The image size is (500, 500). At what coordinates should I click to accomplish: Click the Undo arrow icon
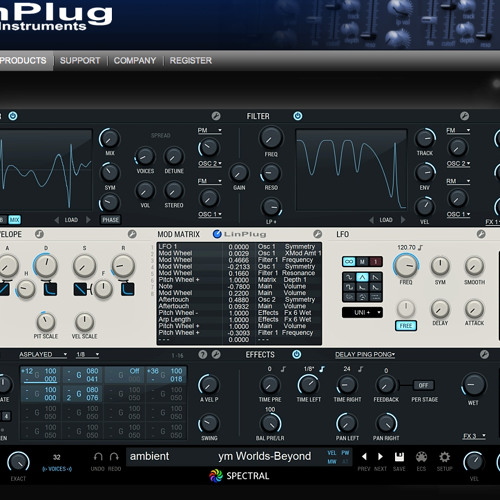[98, 457]
